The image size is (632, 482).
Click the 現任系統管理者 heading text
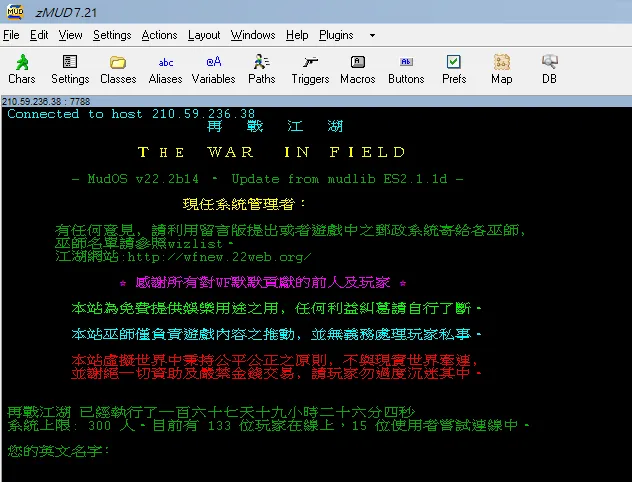click(244, 204)
